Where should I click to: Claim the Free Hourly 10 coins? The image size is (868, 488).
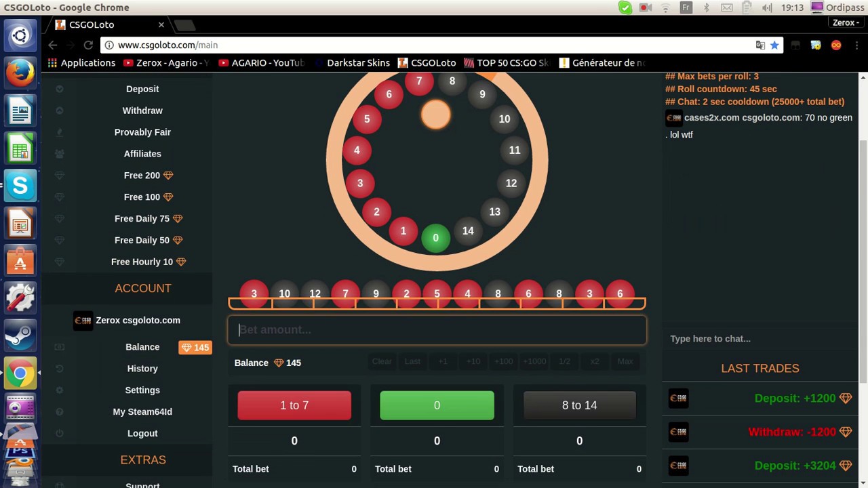pos(149,262)
